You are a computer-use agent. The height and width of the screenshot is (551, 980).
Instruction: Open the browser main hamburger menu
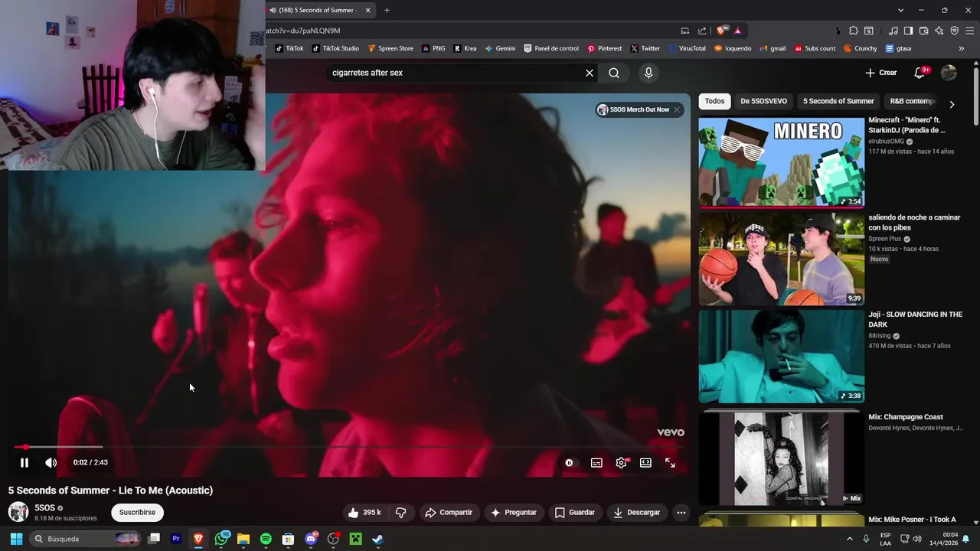click(x=970, y=31)
